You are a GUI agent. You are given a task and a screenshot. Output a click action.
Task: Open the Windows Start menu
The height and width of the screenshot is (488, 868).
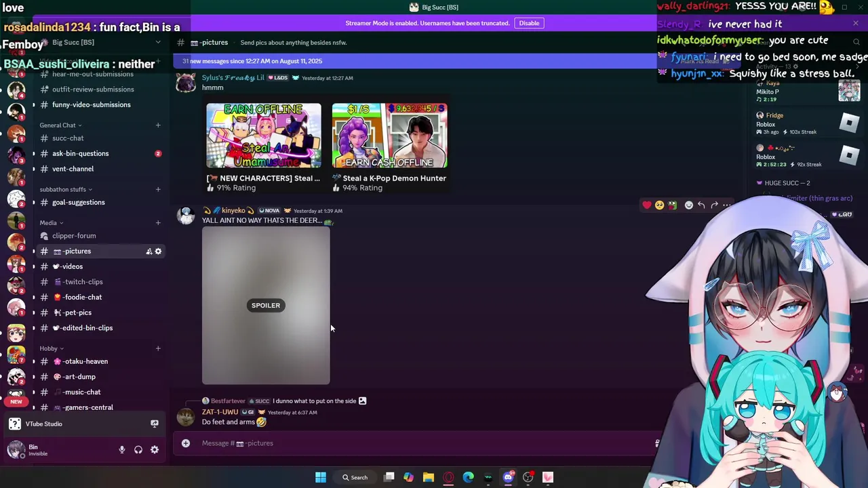point(320,477)
